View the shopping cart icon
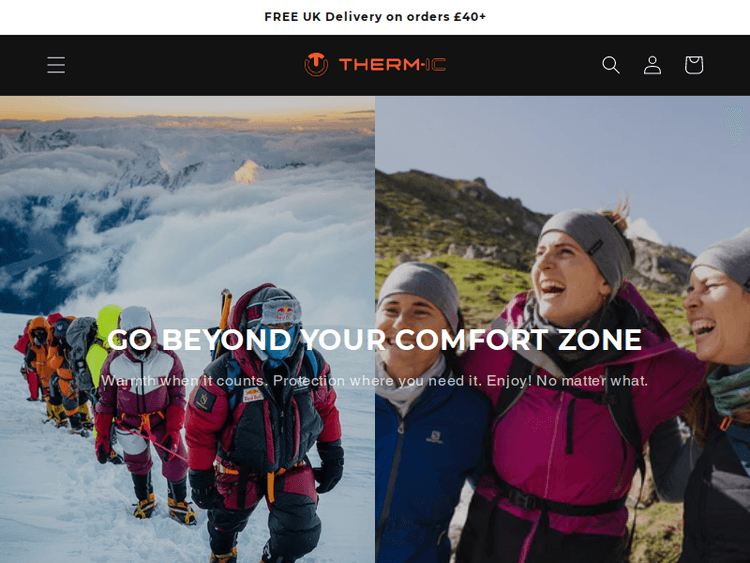Screen dimensions: 750x563 [694, 65]
